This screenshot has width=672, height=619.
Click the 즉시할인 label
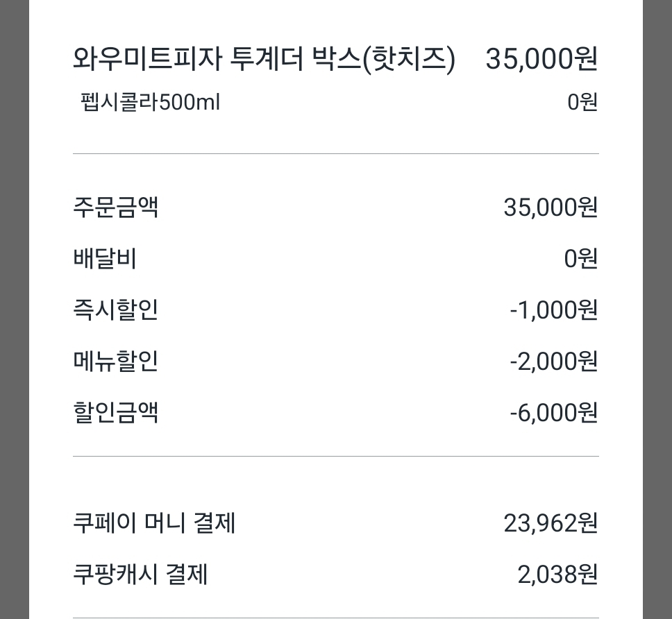(116, 309)
